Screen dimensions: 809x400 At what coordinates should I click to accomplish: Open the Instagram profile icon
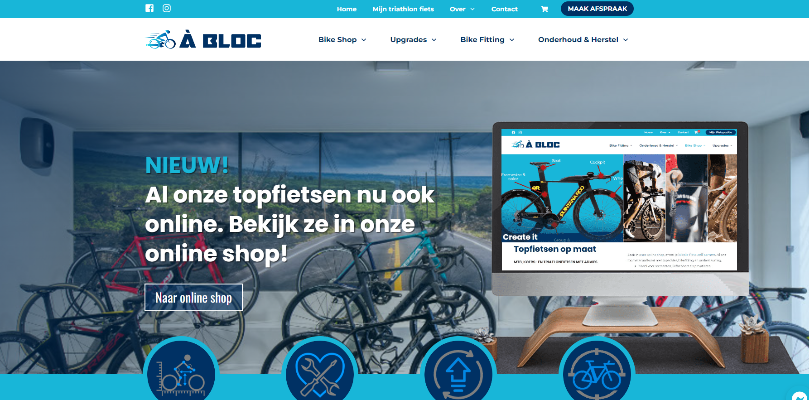167,8
